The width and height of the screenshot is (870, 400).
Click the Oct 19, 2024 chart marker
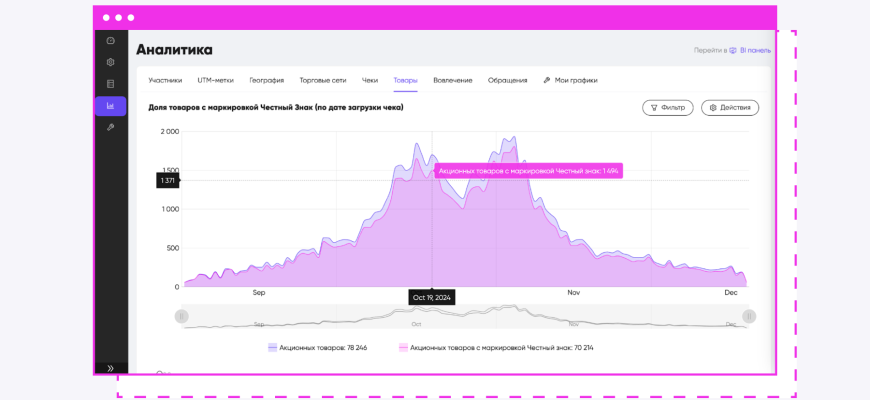click(x=432, y=287)
